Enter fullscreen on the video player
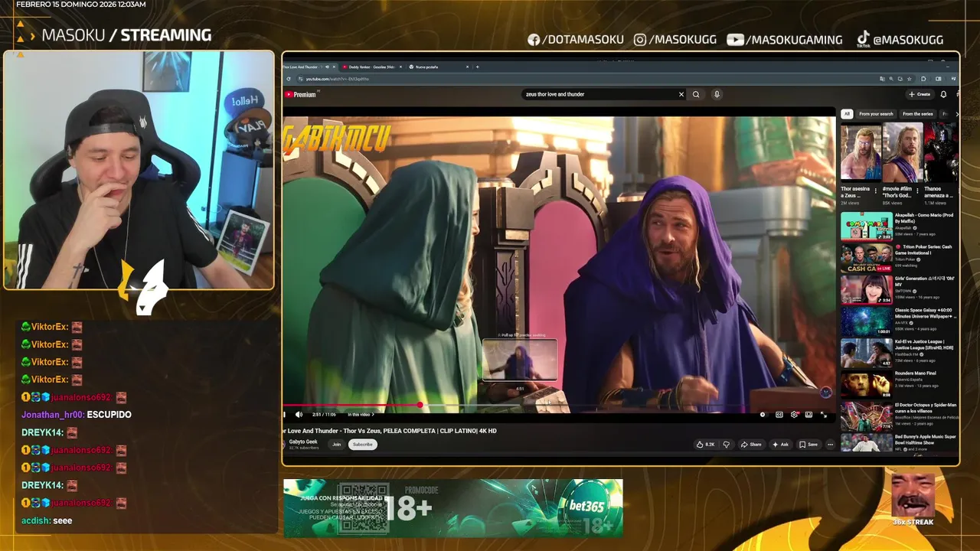This screenshot has width=980, height=551. point(824,415)
